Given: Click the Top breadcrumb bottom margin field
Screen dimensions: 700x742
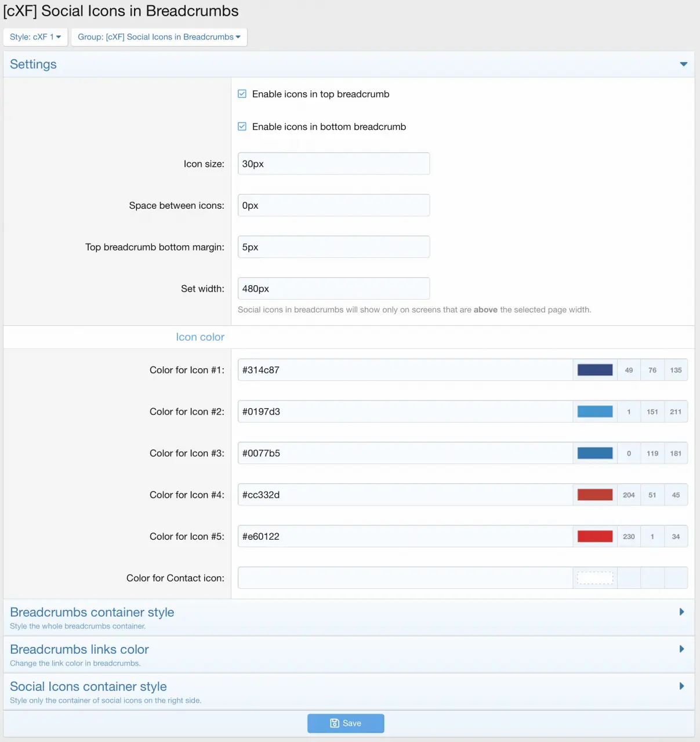Looking at the screenshot, I should click(333, 247).
